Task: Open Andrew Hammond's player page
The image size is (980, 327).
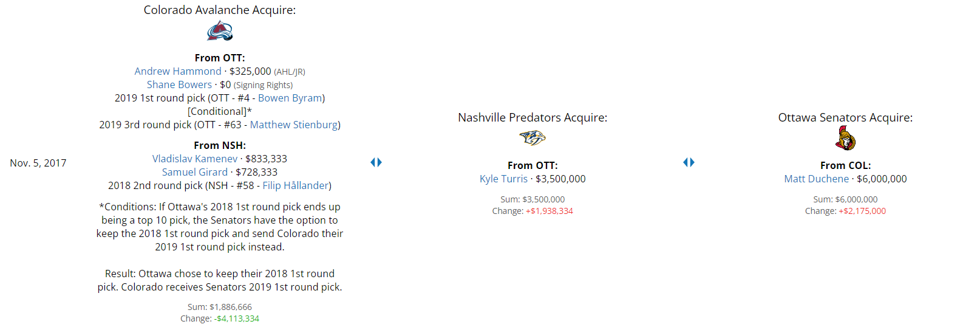Action: (x=178, y=72)
